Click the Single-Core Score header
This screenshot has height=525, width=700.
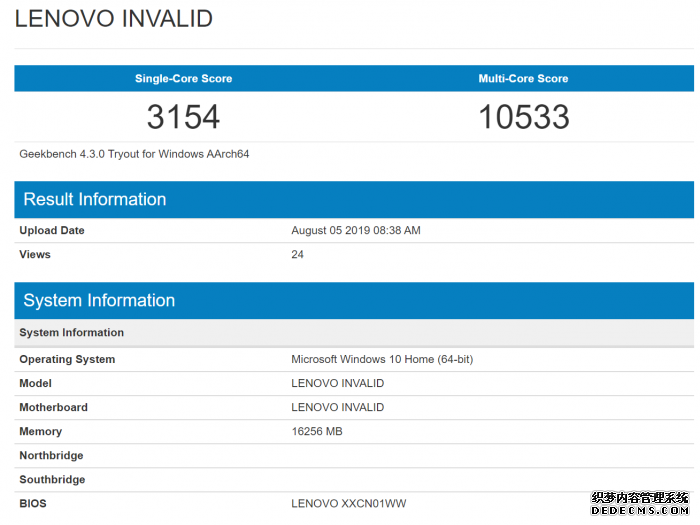point(183,79)
